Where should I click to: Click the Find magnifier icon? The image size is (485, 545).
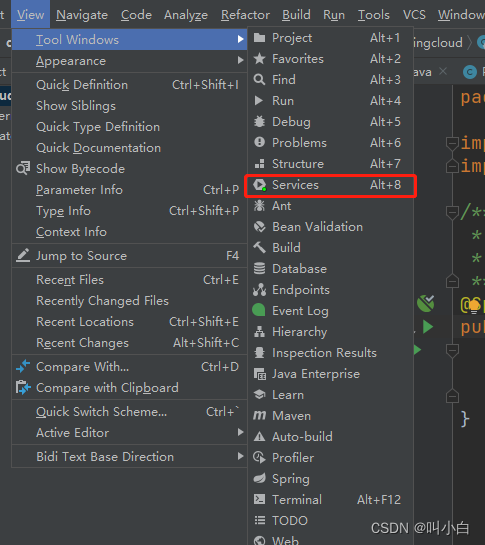259,80
